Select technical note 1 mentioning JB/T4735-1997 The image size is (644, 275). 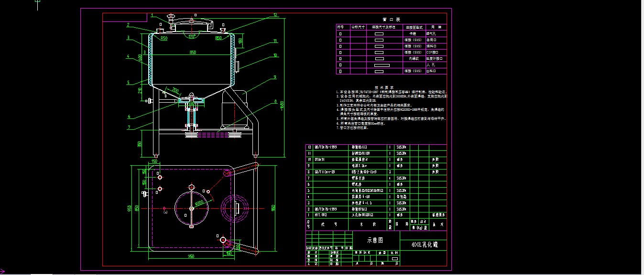click(391, 92)
